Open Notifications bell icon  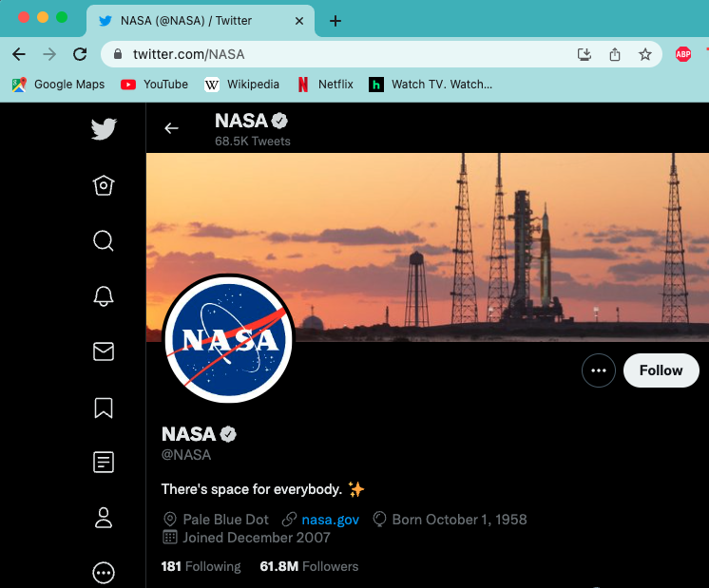point(104,296)
